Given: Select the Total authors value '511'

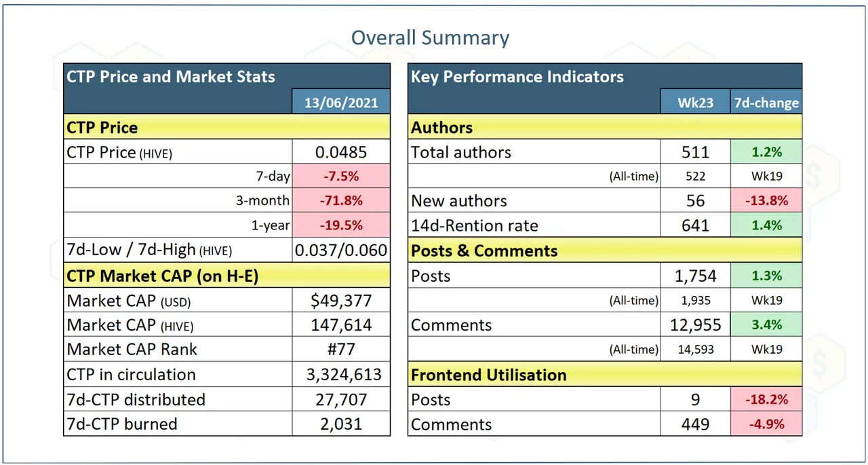Looking at the screenshot, I should pos(695,152).
